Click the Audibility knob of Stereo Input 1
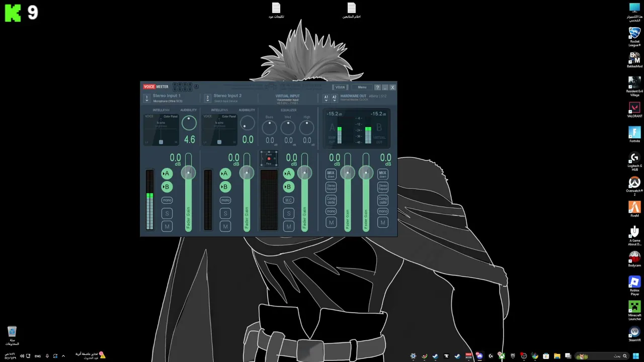 click(189, 123)
